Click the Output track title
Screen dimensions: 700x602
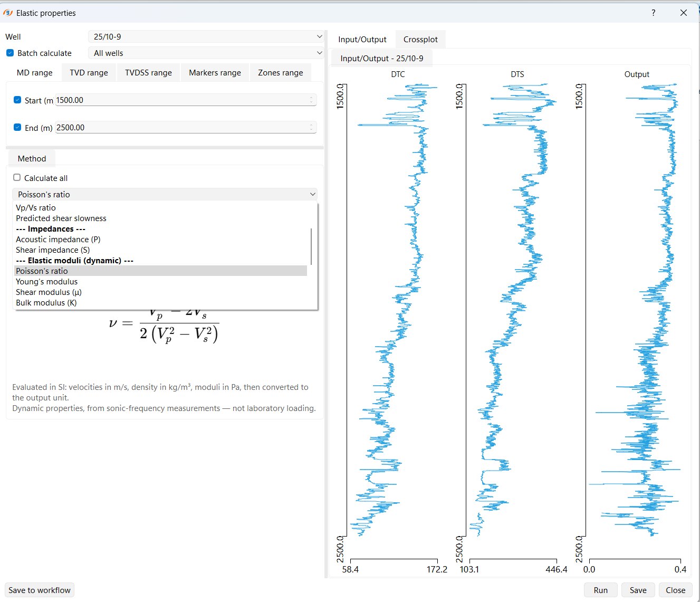click(x=637, y=74)
